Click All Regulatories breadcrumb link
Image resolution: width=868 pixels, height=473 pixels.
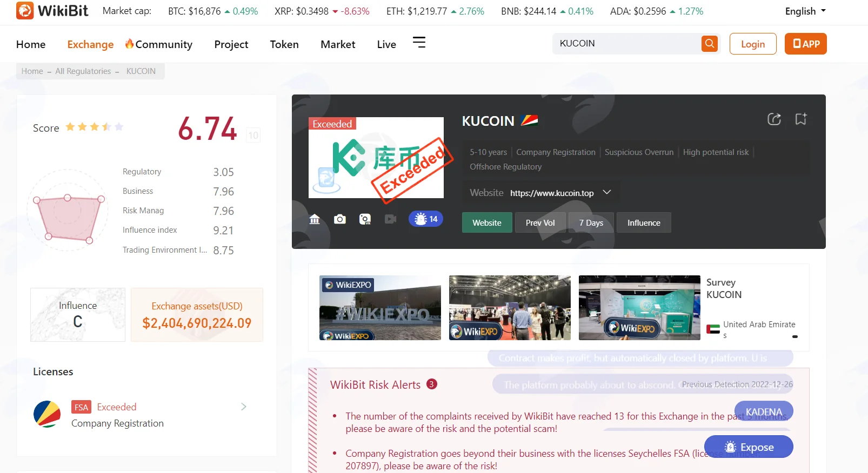(x=83, y=71)
